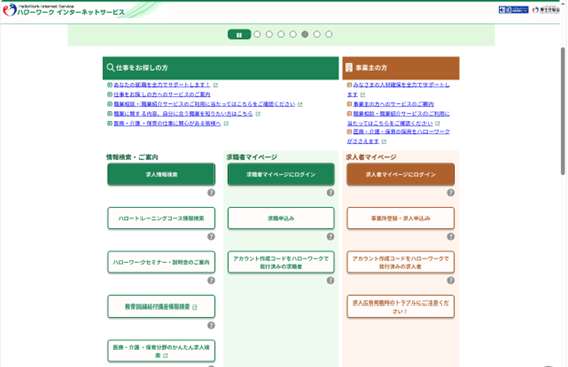
Task: Open the help icon below 求職者マイページにログイン button
Action: point(330,192)
